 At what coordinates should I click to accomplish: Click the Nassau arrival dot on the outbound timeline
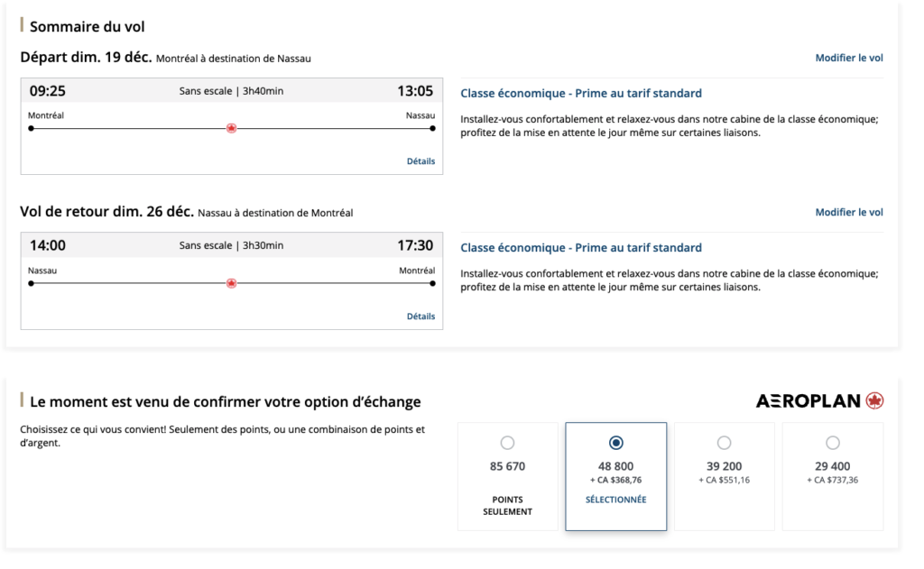click(x=433, y=129)
